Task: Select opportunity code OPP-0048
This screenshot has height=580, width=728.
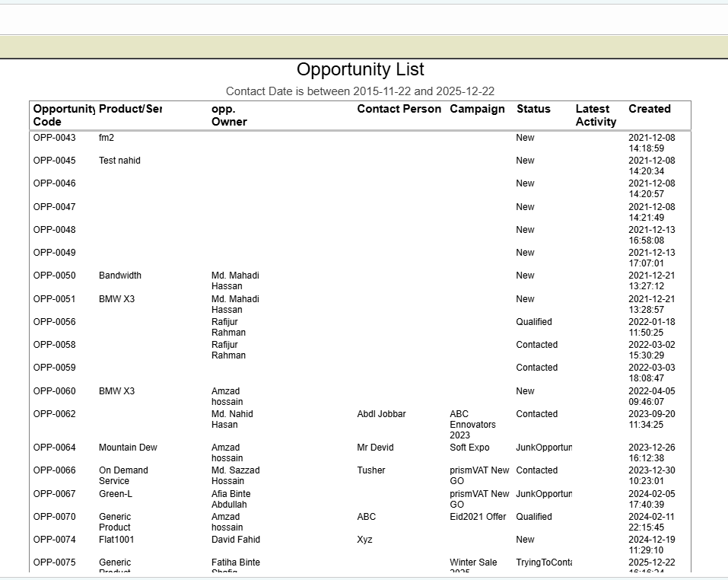Action: [54, 230]
